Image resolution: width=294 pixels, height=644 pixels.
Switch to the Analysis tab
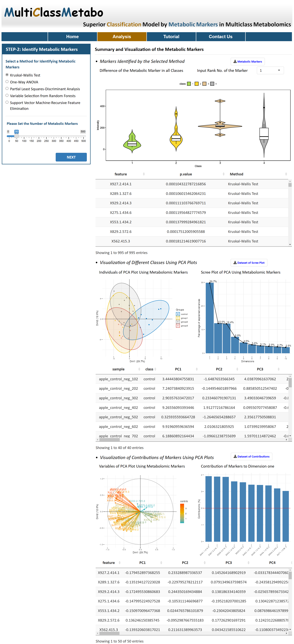tap(122, 37)
